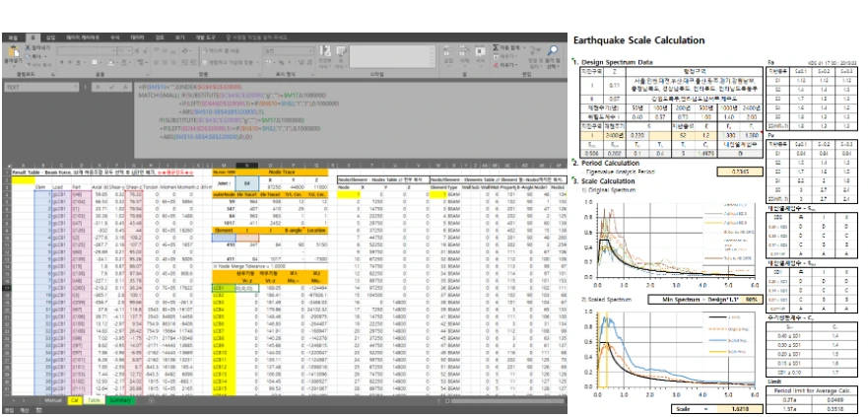The height and width of the screenshot is (417, 868).
Task: Click the Cut scissors icon
Action: pos(28,48)
